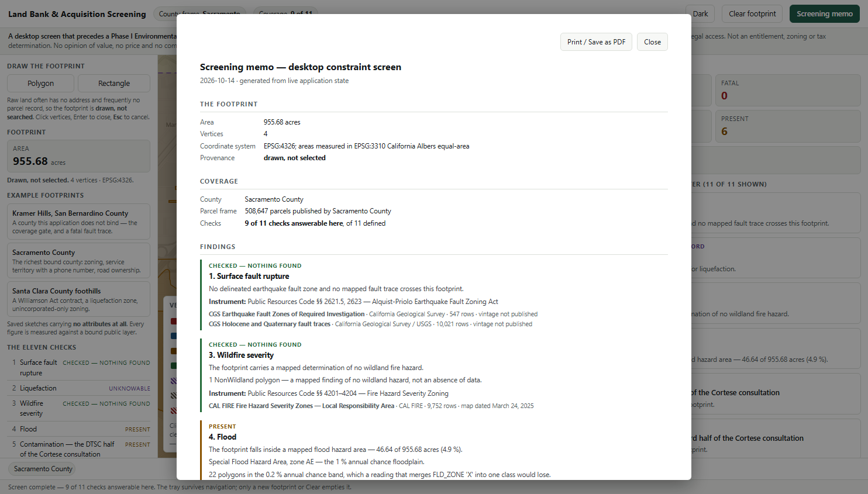This screenshot has width=868, height=494.
Task: Select the Flood check row
Action: click(x=78, y=429)
